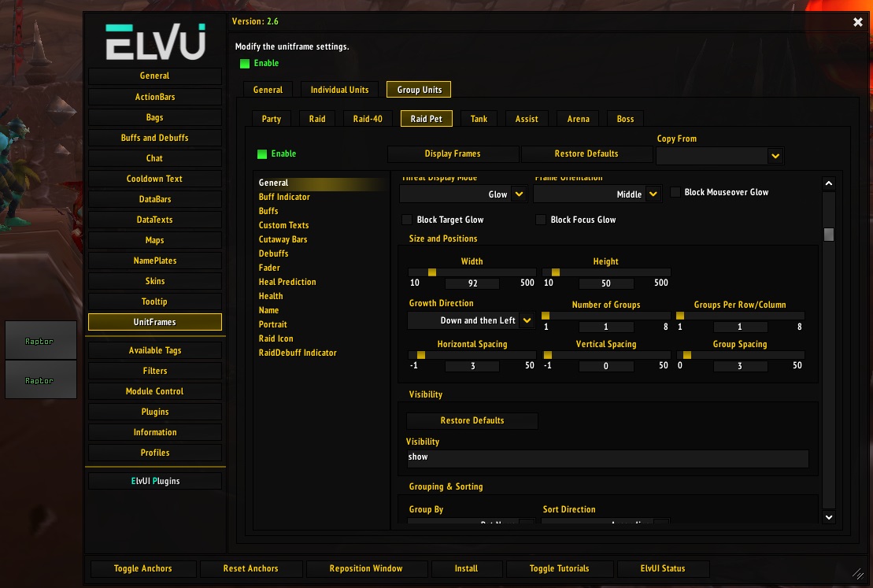
Task: Open the Tank group units tab
Action: (x=479, y=118)
